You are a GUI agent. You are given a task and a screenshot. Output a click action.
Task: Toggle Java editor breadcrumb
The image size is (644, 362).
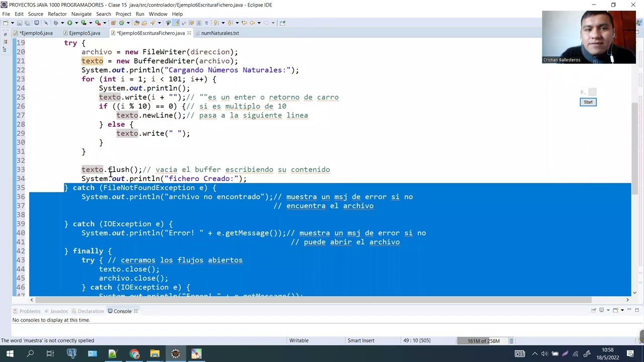click(168, 23)
